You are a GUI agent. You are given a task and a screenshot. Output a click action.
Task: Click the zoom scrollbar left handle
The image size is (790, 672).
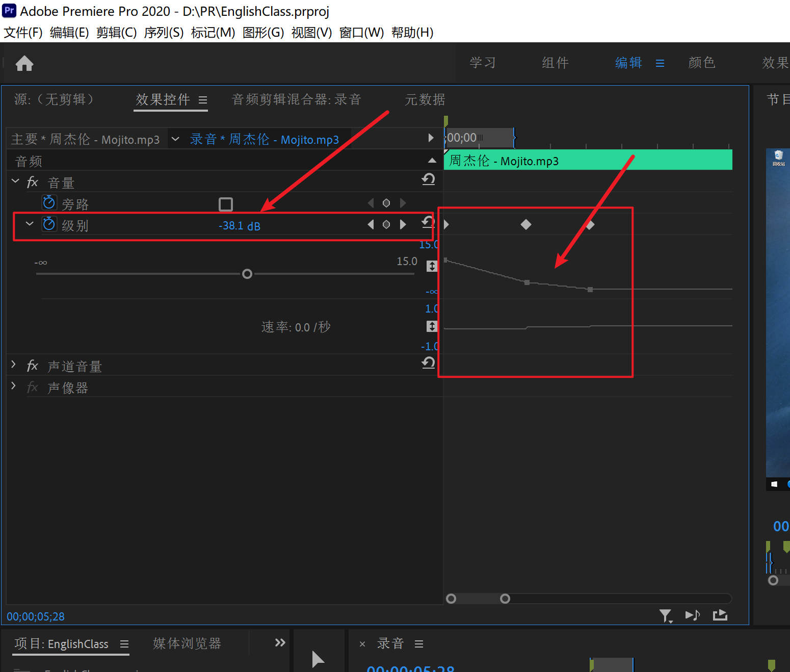[x=451, y=599]
